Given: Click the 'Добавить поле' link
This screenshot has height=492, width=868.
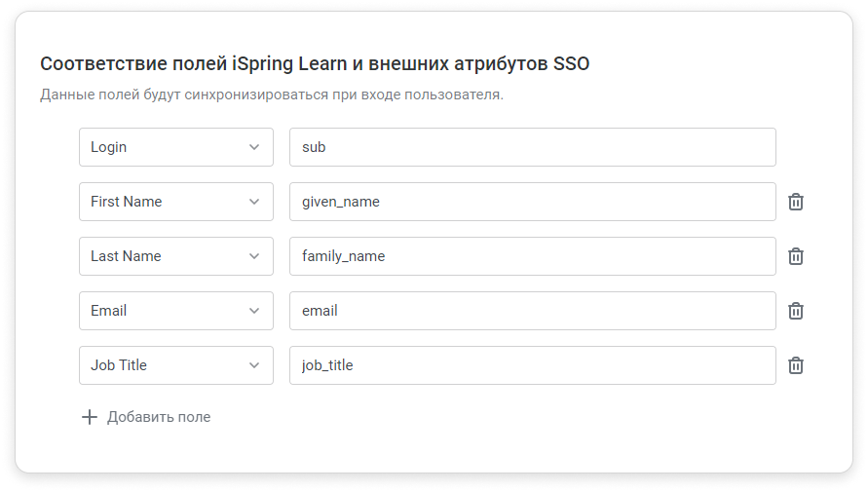Looking at the screenshot, I should (159, 417).
